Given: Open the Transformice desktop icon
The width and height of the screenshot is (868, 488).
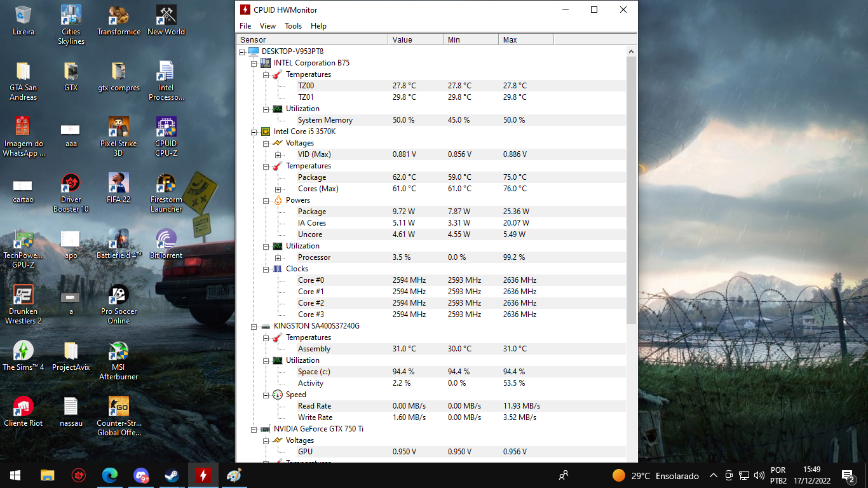Looking at the screenshot, I should 119,20.
